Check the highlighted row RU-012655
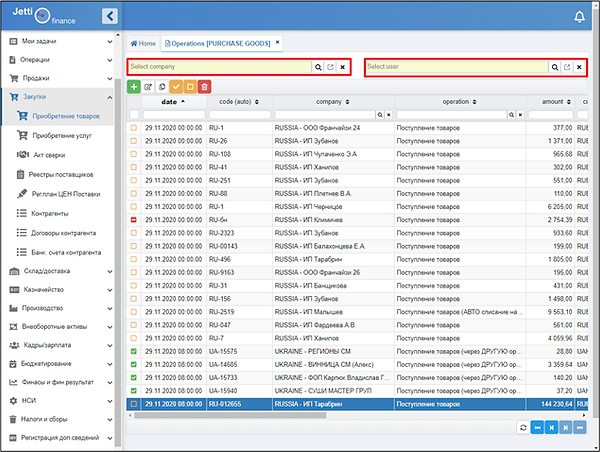The height and width of the screenshot is (452, 600). pos(134,404)
